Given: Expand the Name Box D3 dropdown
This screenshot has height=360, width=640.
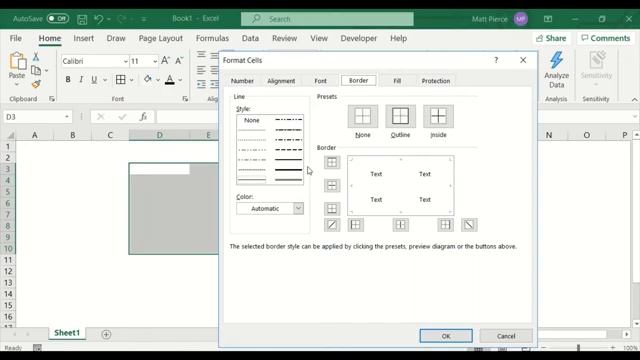Looking at the screenshot, I should tap(67, 117).
